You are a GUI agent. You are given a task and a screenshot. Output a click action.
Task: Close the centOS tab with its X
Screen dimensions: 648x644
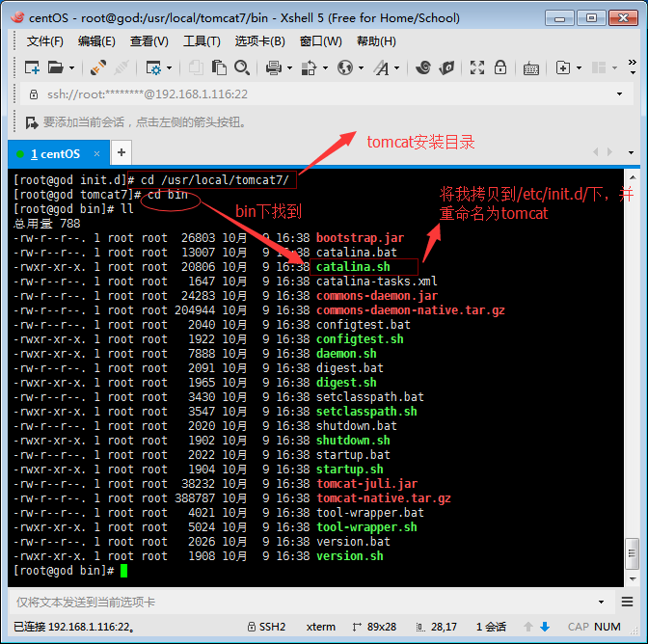(x=97, y=154)
